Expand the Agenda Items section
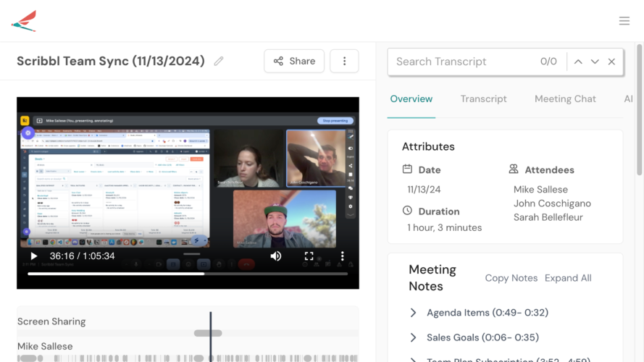 413,313
